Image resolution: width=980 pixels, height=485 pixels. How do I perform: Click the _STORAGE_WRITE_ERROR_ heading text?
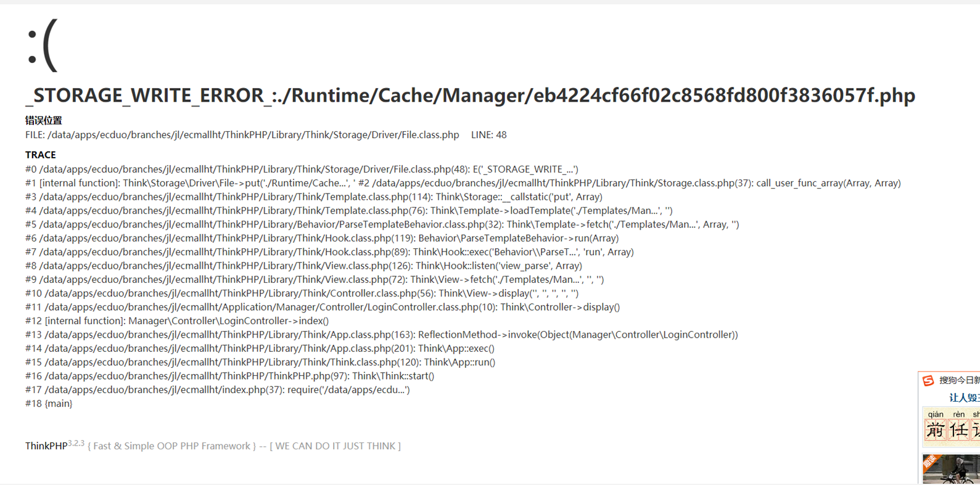tap(470, 96)
